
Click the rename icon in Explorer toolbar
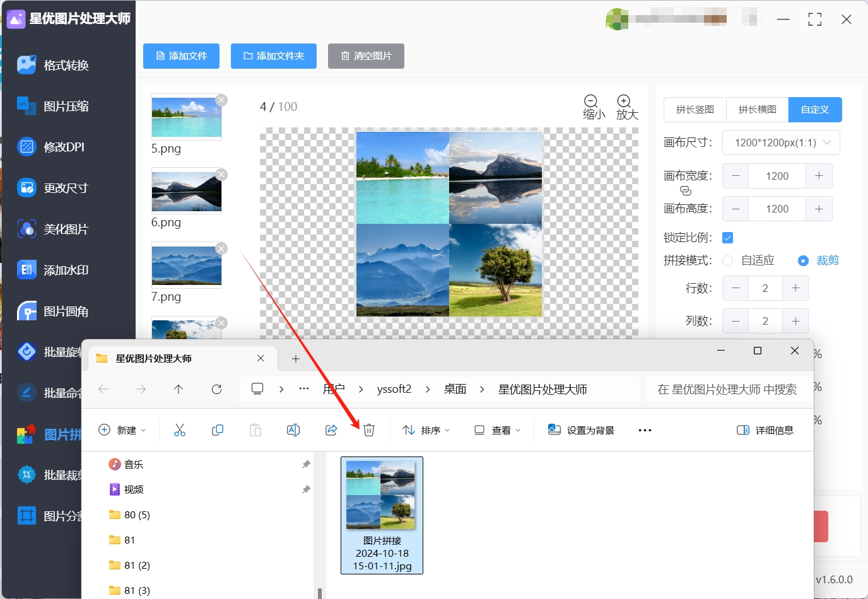(293, 430)
